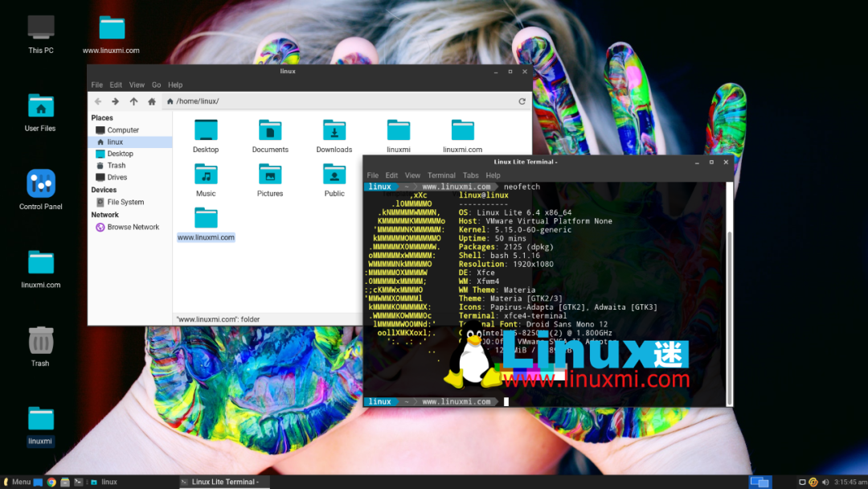Open the Downloads folder
This screenshot has height=489, width=868.
point(334,136)
